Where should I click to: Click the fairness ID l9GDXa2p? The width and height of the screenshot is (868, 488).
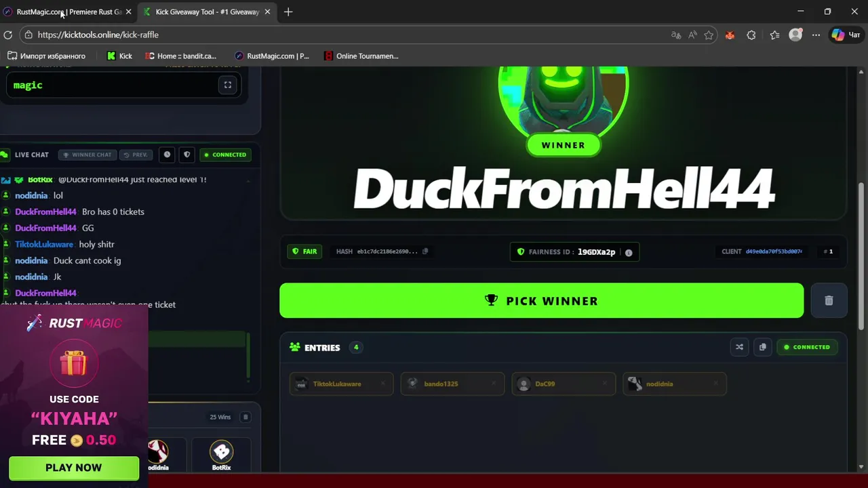point(596,252)
